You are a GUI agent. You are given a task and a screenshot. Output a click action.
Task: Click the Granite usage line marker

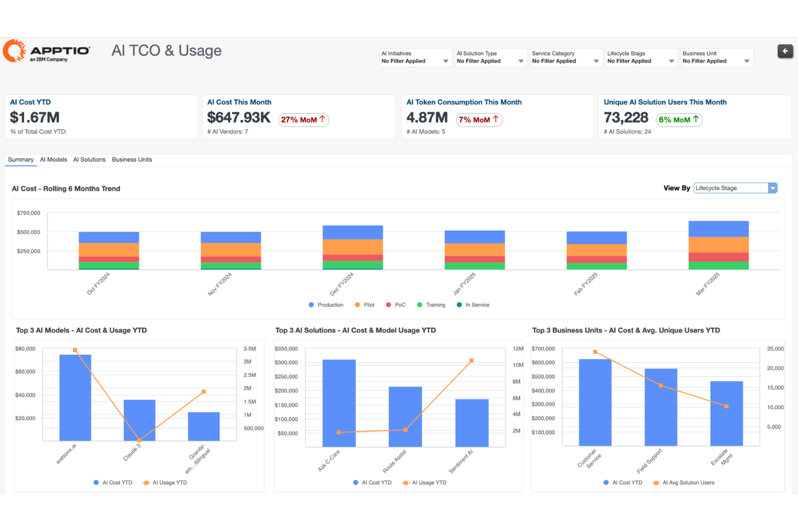pyautogui.click(x=204, y=391)
